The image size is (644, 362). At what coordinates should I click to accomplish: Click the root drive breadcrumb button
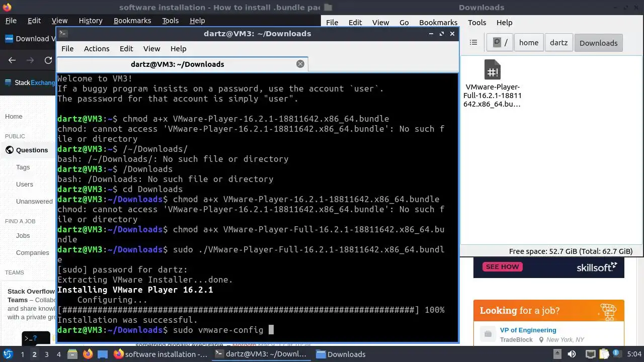tap(500, 43)
